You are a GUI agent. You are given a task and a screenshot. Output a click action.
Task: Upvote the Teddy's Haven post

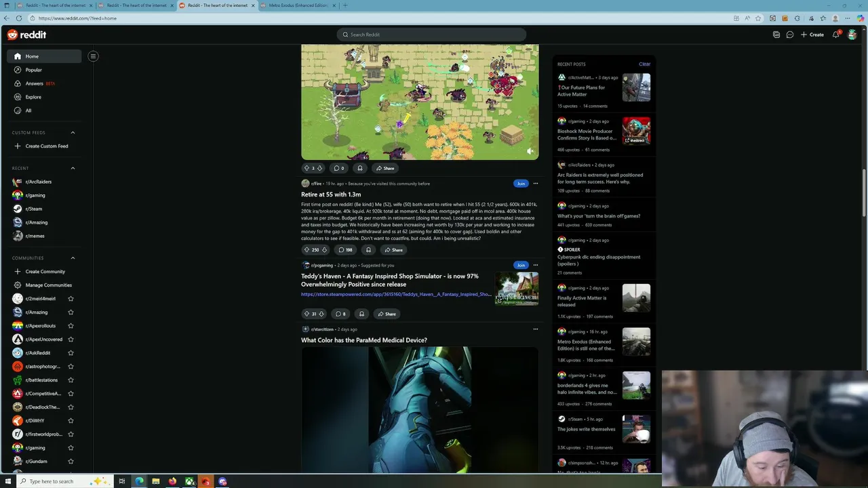(x=307, y=314)
